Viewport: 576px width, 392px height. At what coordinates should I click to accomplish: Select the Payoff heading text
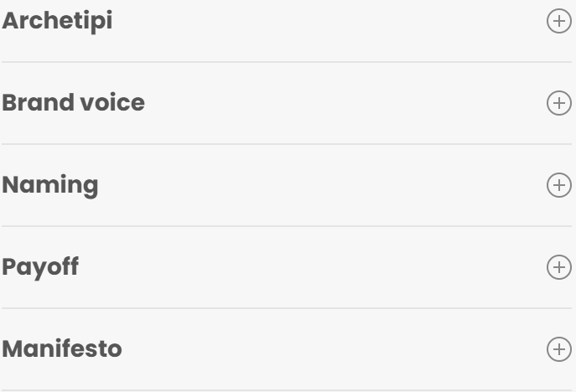[39, 267]
